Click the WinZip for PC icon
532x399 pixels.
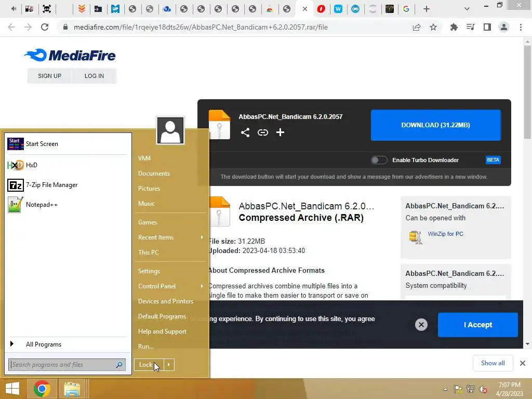[x=415, y=237]
